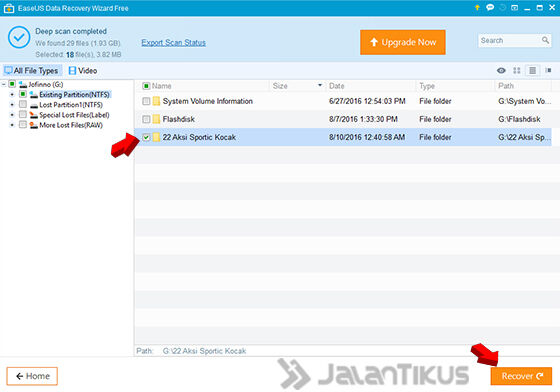Sort by the Name column header
This screenshot has width=560, height=392.
pyautogui.click(x=161, y=86)
